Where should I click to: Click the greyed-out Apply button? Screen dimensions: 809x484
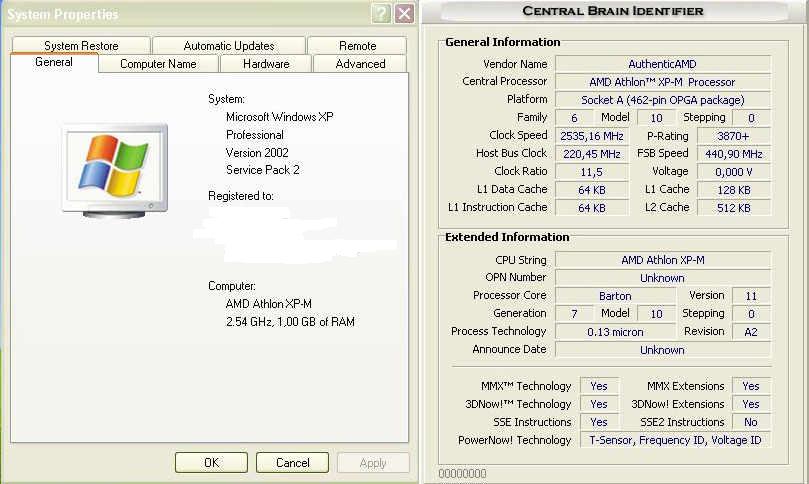(373, 463)
